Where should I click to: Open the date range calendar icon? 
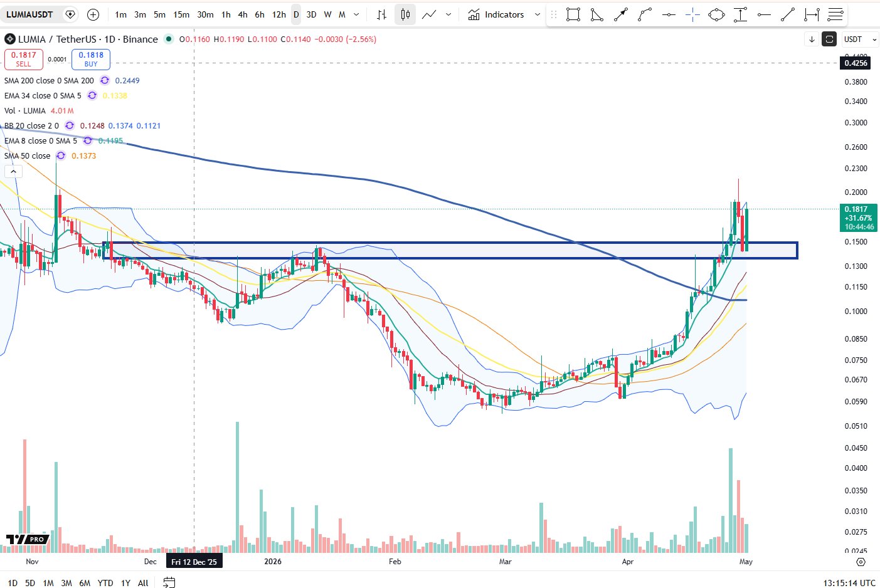click(x=169, y=582)
